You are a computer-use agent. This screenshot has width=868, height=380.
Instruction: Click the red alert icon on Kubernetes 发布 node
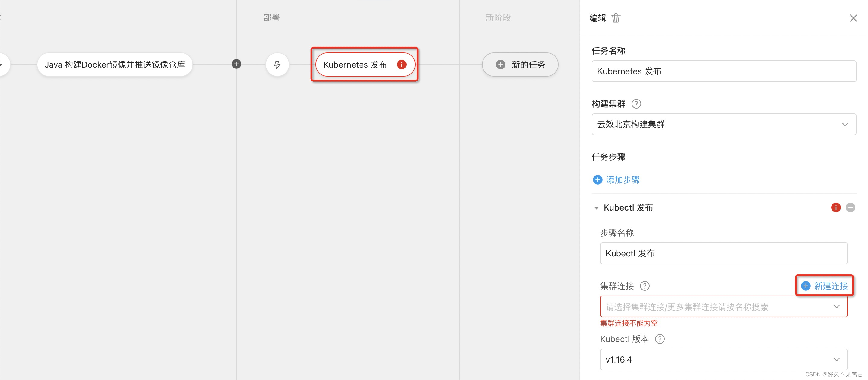[x=401, y=64]
